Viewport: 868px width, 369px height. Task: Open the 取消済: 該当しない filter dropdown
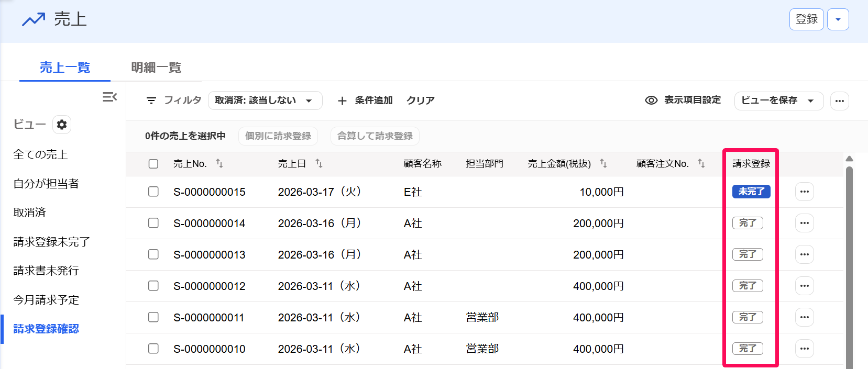click(265, 100)
